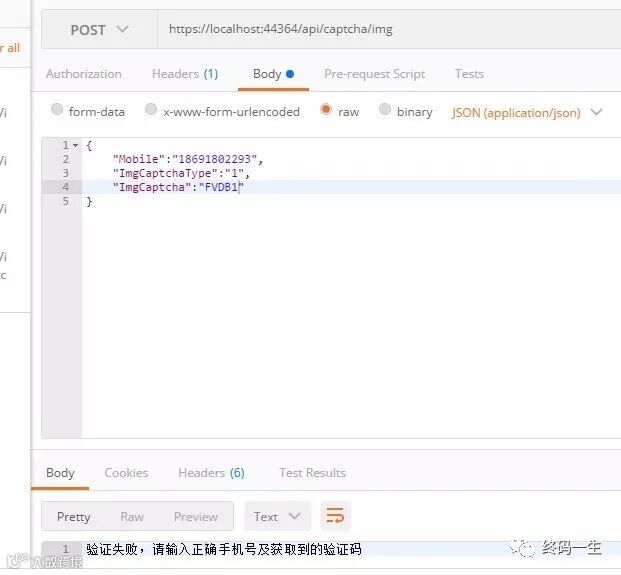Select the Raw response view
621x575 pixels.
pyautogui.click(x=132, y=517)
